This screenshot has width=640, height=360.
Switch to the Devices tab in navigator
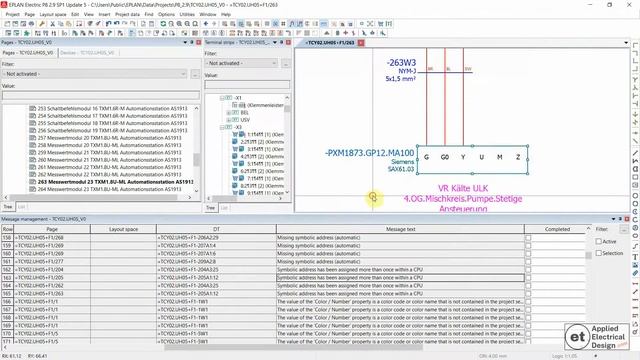tap(87, 53)
